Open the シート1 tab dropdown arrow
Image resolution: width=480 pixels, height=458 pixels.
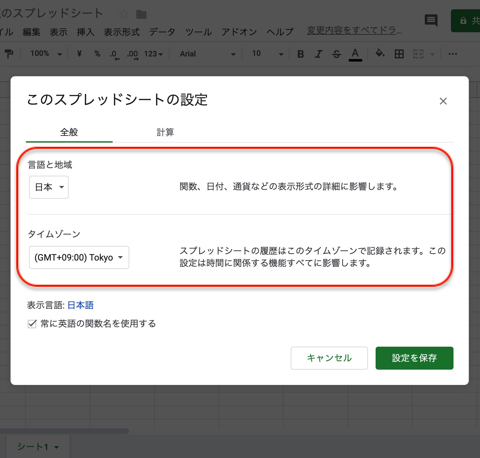tap(56, 447)
